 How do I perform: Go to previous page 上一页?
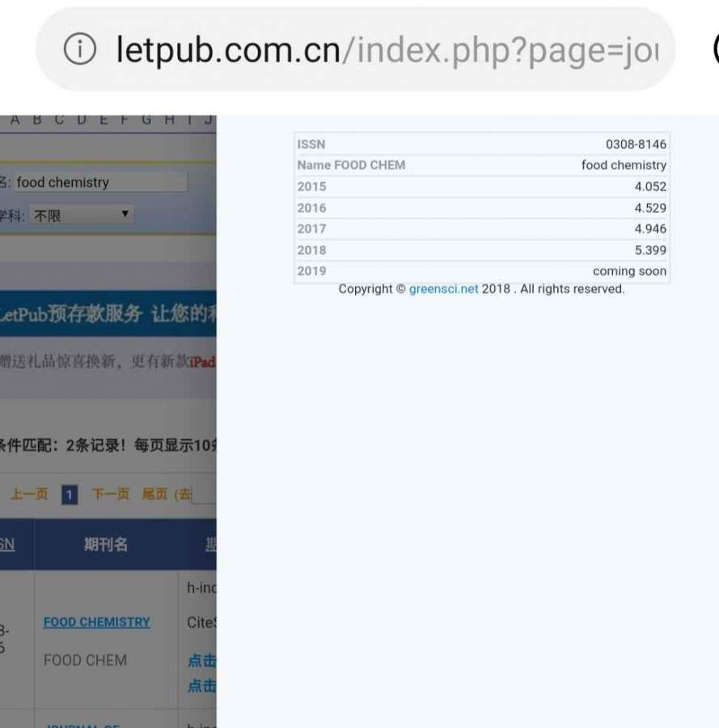click(x=29, y=493)
